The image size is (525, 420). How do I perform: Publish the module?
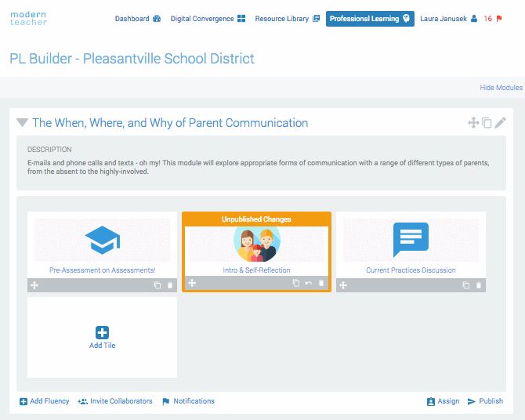(485, 401)
